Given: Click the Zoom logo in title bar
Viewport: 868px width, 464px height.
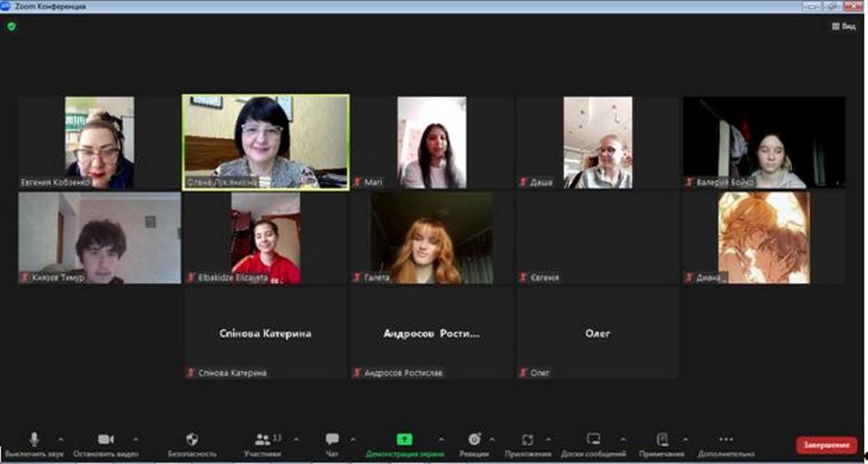Looking at the screenshot, I should pos(5,6).
